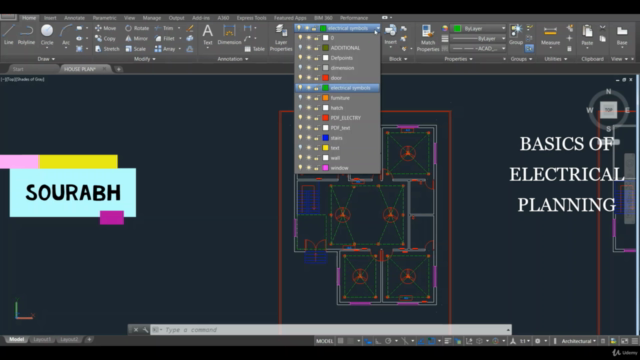The image size is (640, 360).
Task: Expand the Annotation panel
Action: coord(233,59)
